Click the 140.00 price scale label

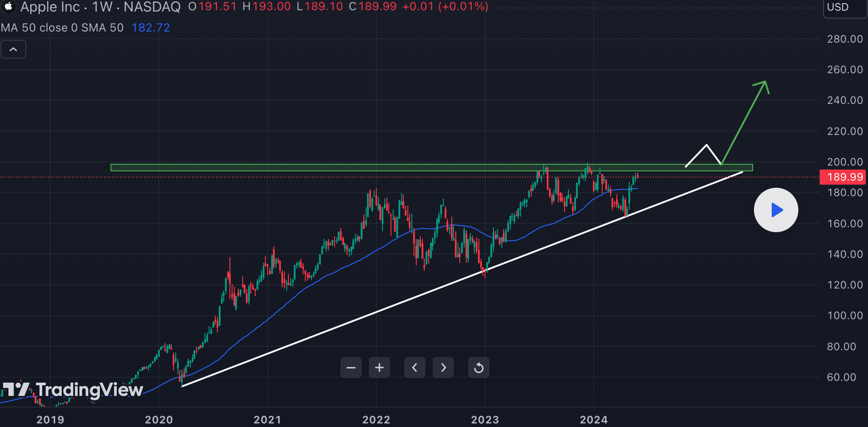(x=845, y=254)
